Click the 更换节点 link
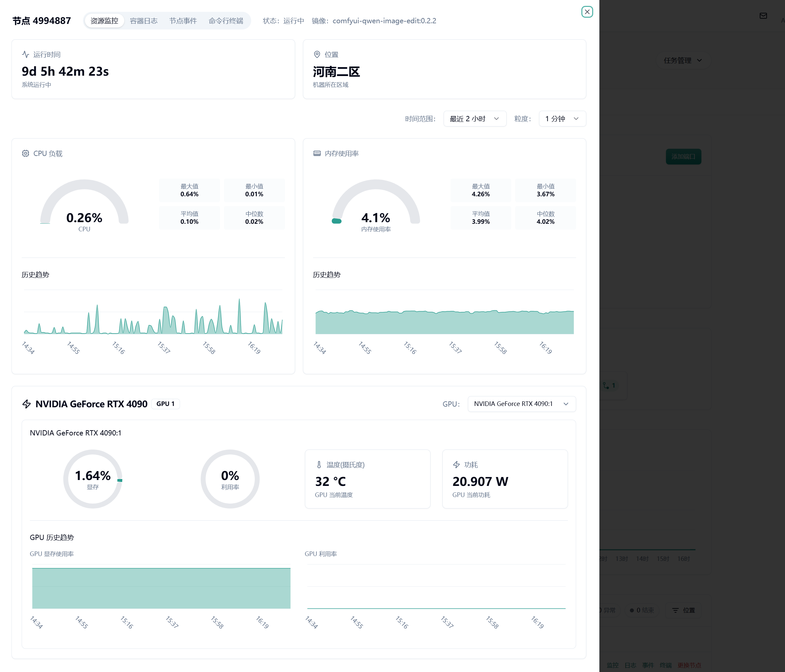This screenshot has height=672, width=785. [689, 665]
